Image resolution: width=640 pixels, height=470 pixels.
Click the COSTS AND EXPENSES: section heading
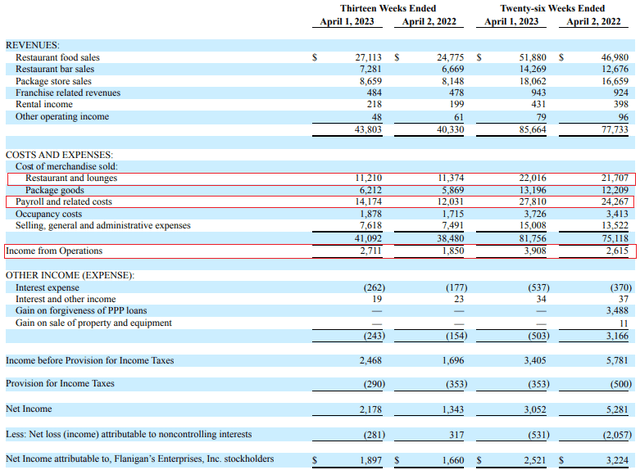pos(59,155)
